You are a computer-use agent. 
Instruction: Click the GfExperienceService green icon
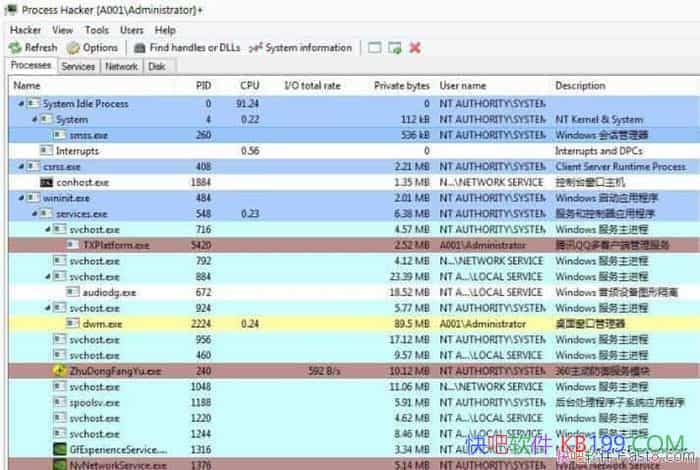pos(59,449)
